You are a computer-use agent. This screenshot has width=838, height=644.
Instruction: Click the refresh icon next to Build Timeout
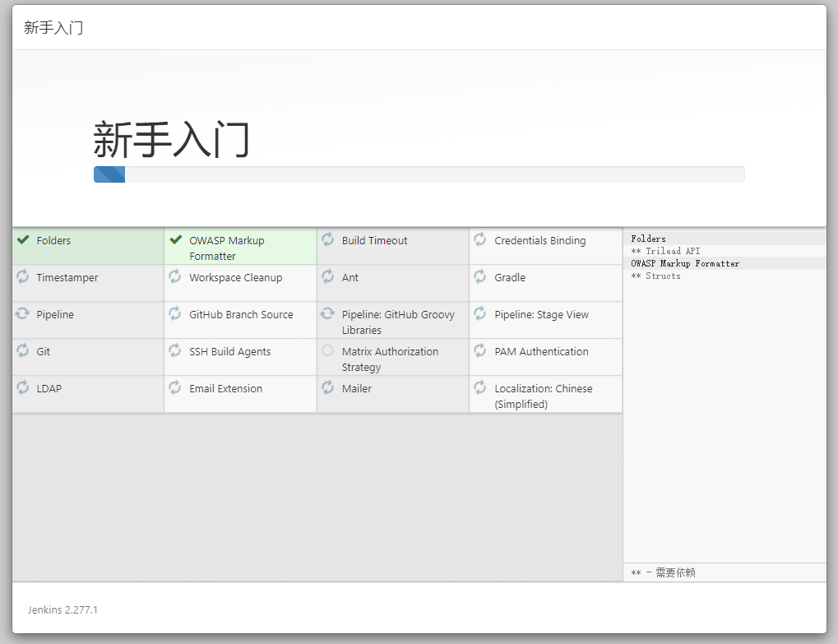point(328,239)
